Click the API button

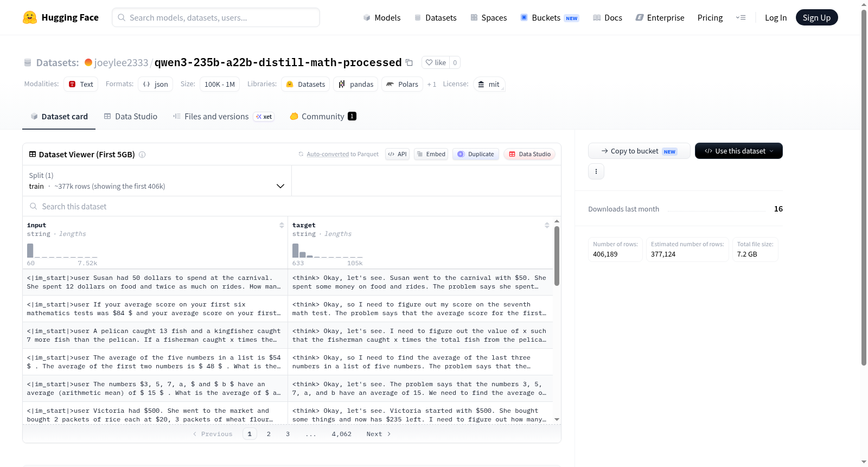click(397, 155)
